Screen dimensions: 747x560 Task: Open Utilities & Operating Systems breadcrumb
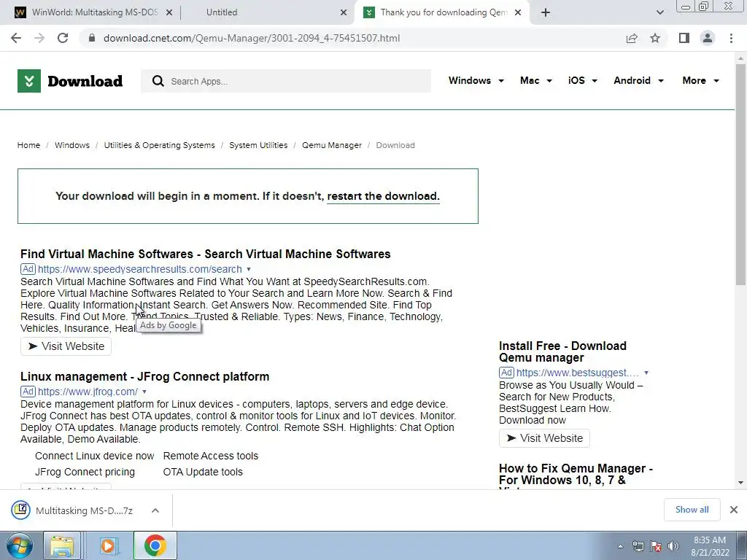160,145
